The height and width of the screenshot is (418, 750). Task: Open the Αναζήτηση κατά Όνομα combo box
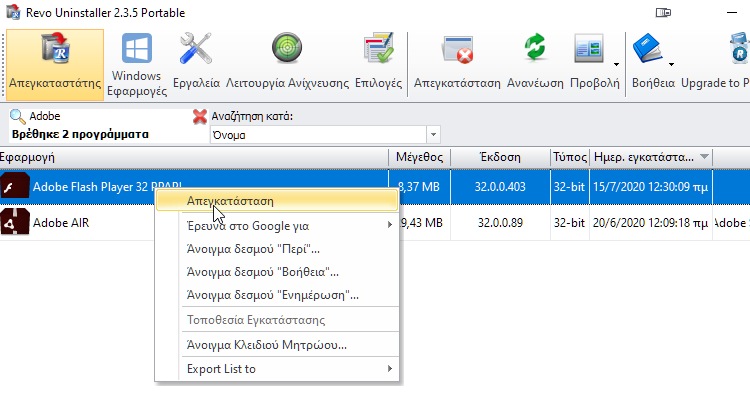point(325,135)
